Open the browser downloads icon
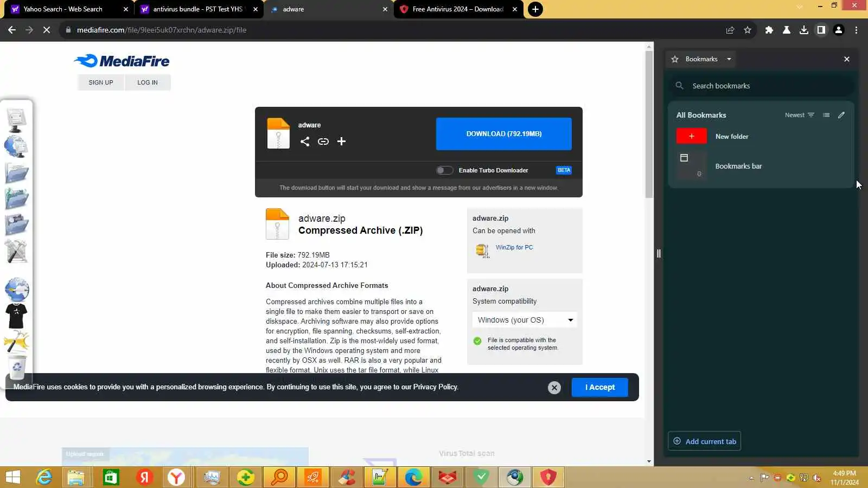Viewport: 868px width, 488px height. (804, 30)
